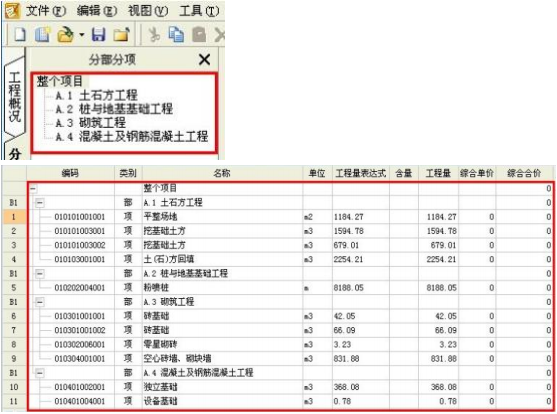557x414 pixels.
Task: Select the 平整场地 row name cell
Action: 222,217
